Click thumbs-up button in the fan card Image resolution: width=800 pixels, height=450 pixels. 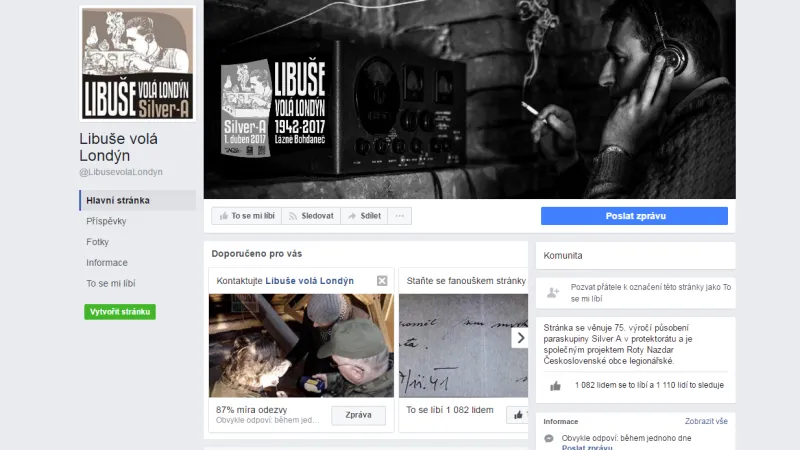coord(517,415)
